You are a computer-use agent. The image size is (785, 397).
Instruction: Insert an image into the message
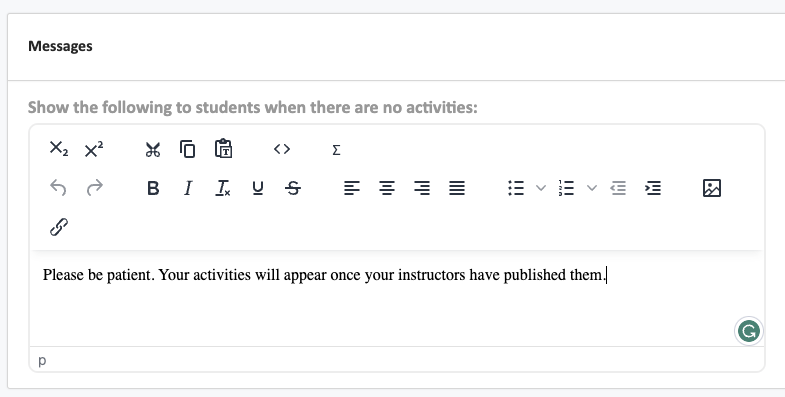[x=712, y=188]
